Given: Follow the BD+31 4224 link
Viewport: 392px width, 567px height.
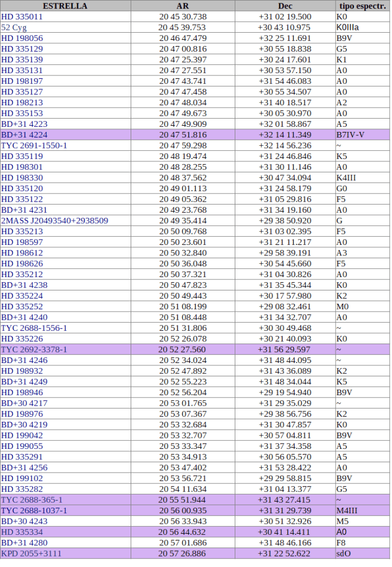Looking at the screenshot, I should click(24, 135).
